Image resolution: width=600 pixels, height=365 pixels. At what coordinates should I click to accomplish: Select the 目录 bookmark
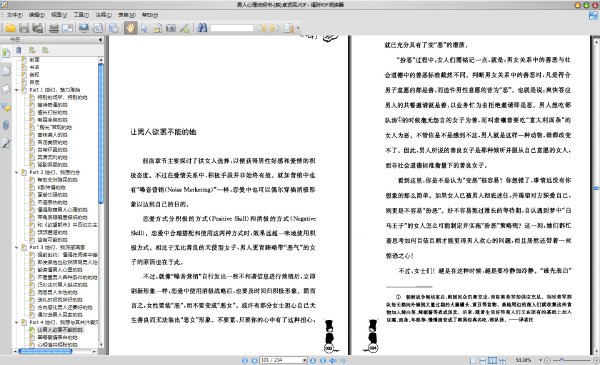[34, 82]
